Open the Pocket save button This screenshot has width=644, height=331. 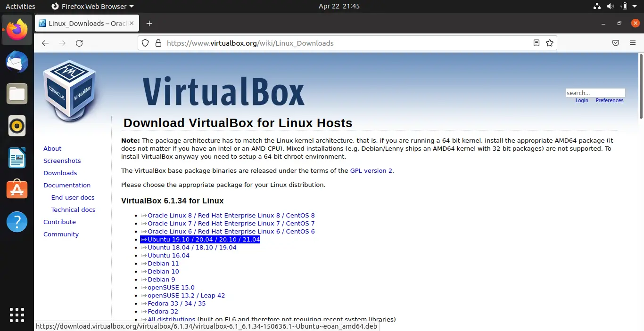(x=616, y=43)
